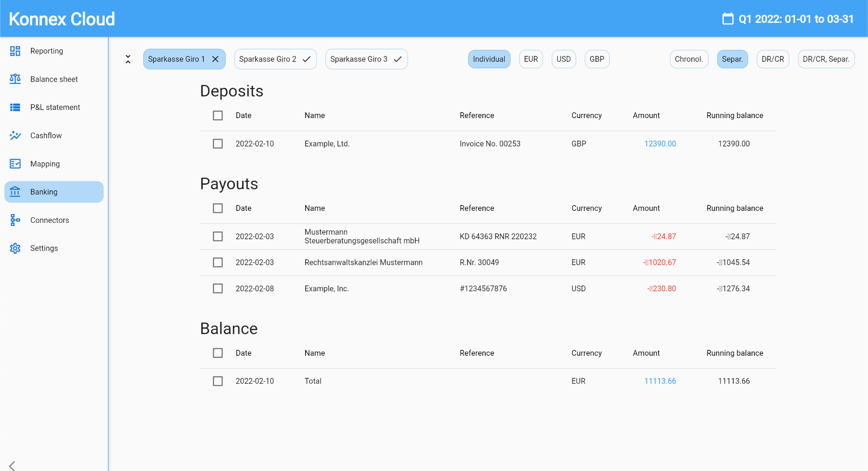Click calendar icon next to Q1 2022
Viewport: 868px width, 471px height.
tap(728, 19)
